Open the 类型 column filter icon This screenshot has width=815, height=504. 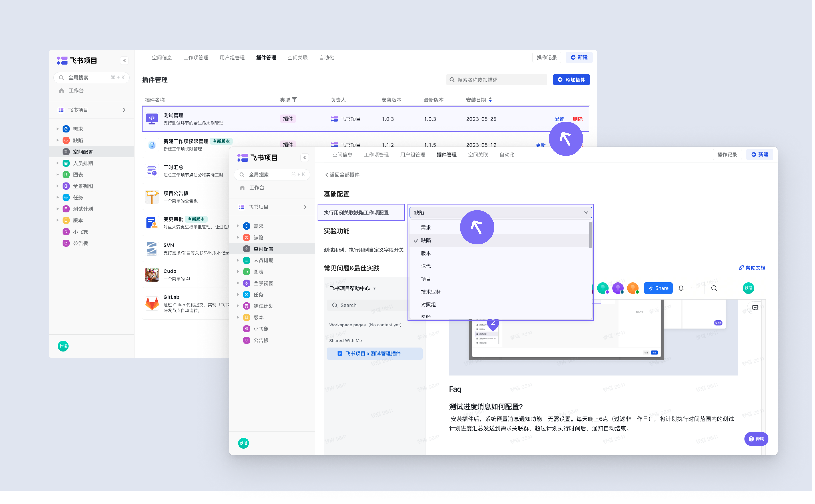294,100
